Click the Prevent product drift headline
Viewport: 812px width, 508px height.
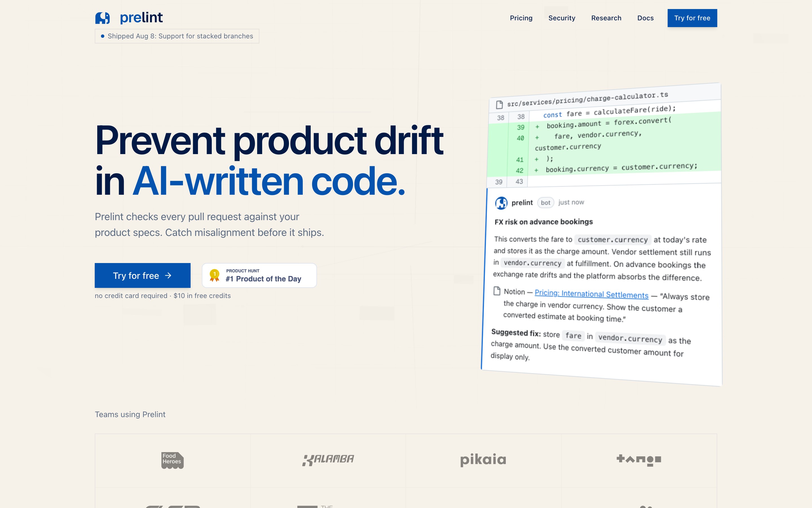pos(270,141)
